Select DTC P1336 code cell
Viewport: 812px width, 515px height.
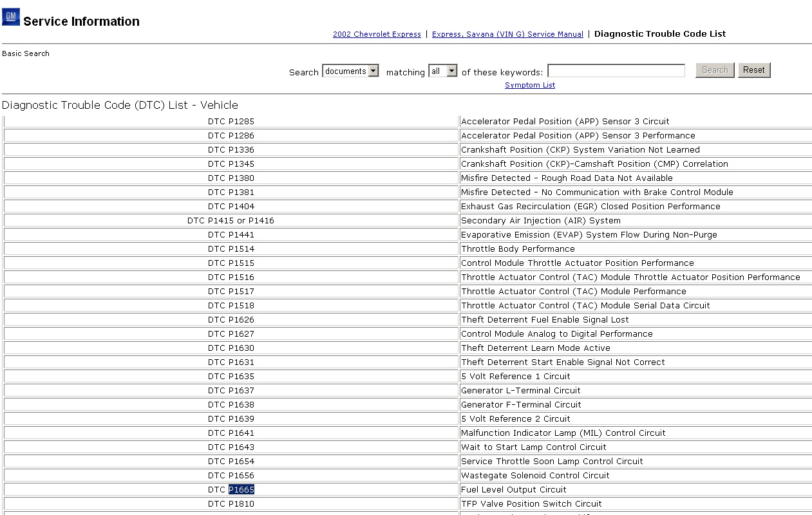tap(231, 149)
